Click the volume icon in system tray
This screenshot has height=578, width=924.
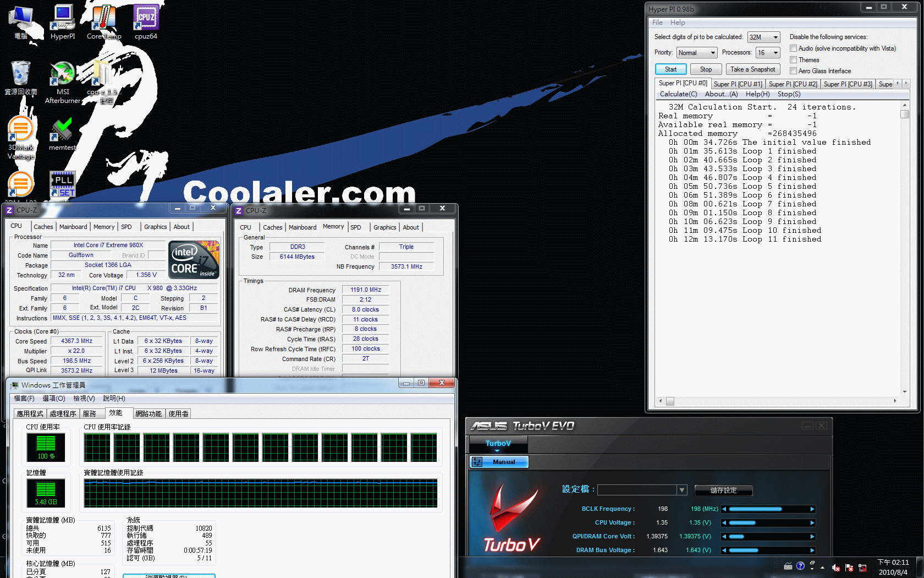835,568
